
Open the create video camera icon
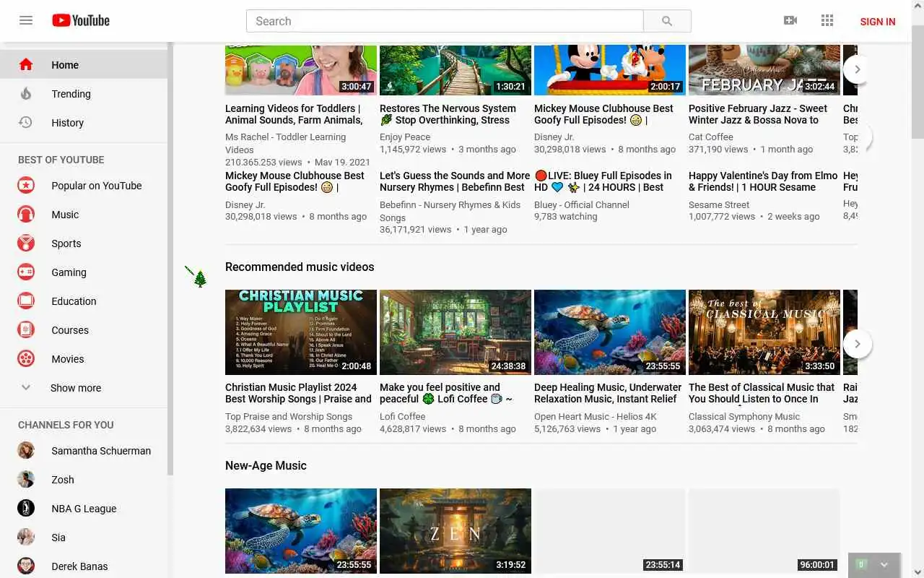coord(790,20)
